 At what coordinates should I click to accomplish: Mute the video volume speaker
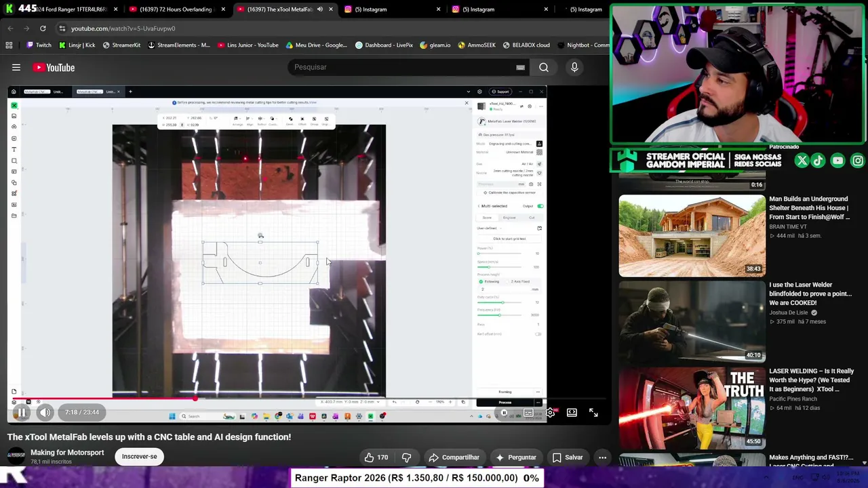pyautogui.click(x=45, y=412)
